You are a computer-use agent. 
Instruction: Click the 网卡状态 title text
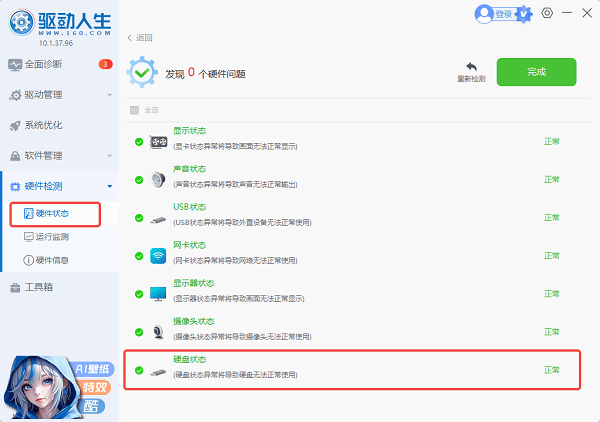(189, 245)
